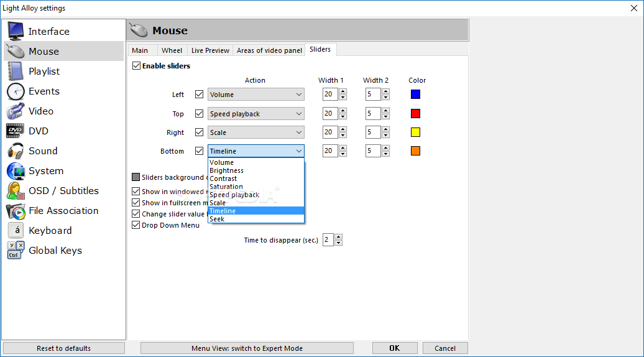
Task: Decrease Top row Width 2 value
Action: click(385, 117)
